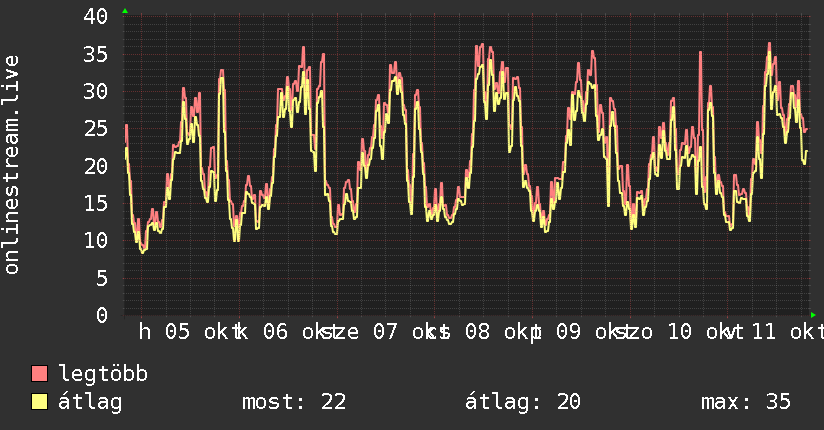Click the x-axis date label 'h 05 okt'
Screen dimensions: 824x430
coord(190,332)
